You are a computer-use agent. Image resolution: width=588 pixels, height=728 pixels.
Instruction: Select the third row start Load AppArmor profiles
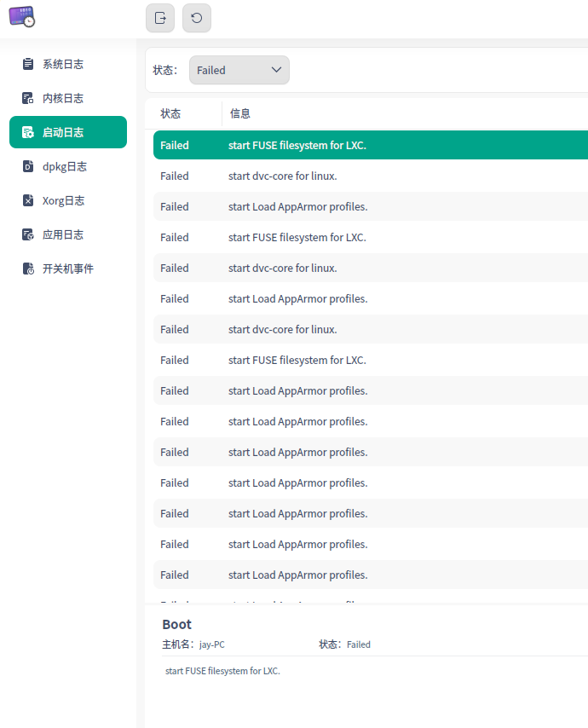click(x=371, y=206)
